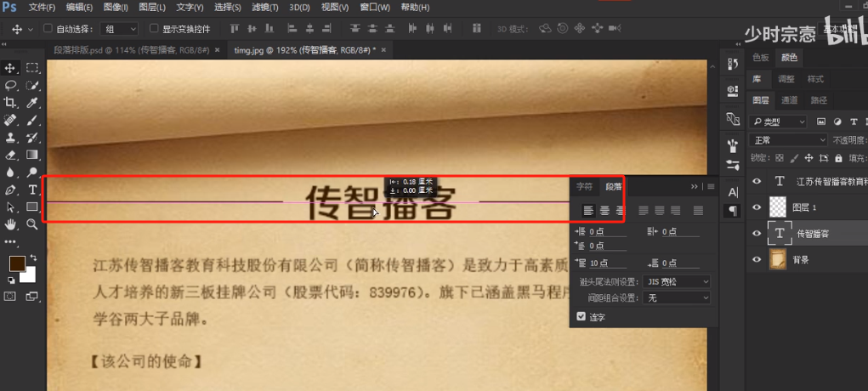Select the Spot Healing Brush tool
The image size is (868, 391).
coord(10,120)
